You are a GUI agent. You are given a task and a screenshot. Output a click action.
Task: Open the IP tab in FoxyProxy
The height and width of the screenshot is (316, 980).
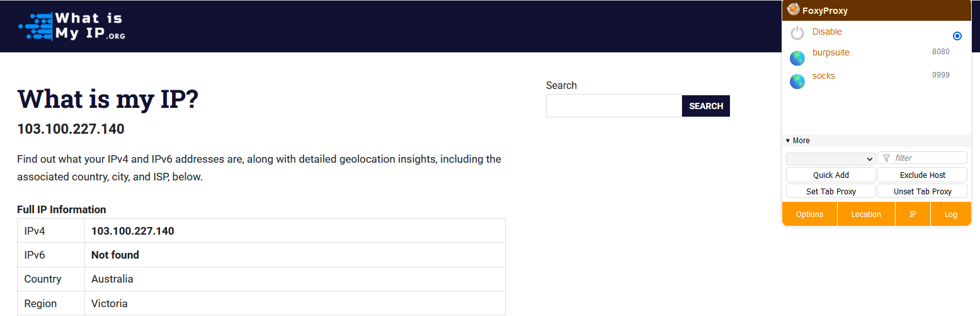pos(913,214)
